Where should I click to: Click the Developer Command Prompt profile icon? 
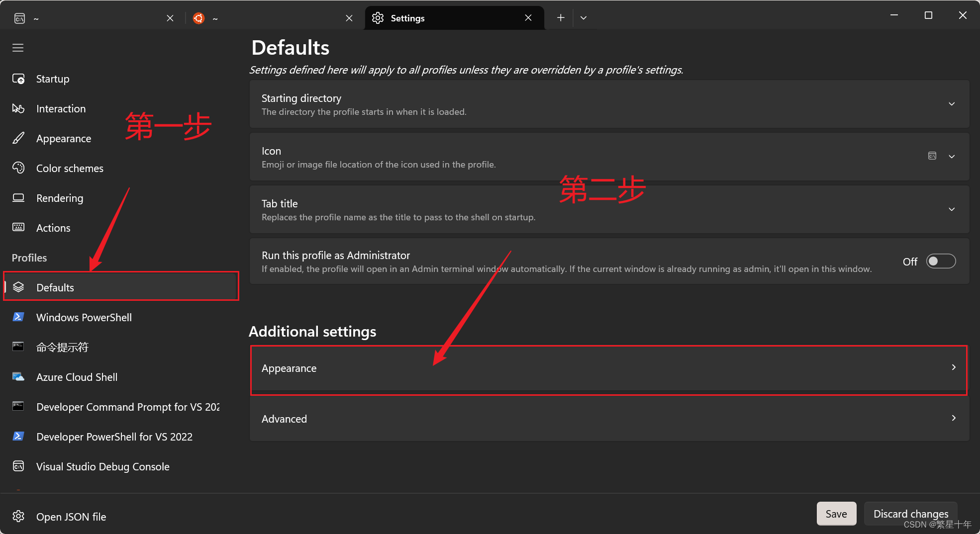18,406
